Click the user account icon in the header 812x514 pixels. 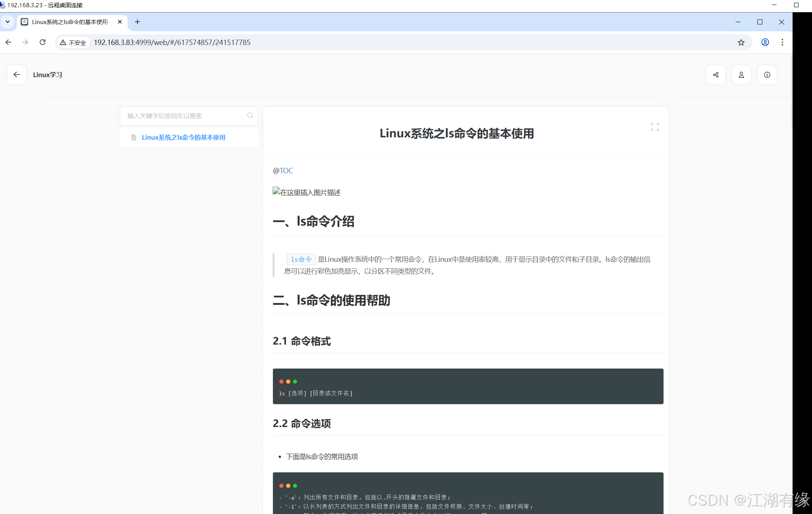[741, 75]
